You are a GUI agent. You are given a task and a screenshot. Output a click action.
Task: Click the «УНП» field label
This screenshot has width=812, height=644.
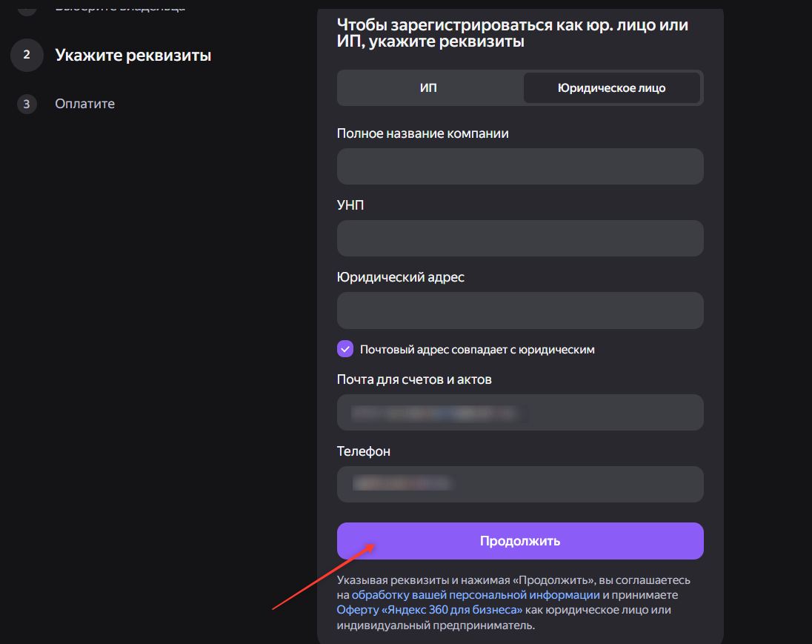[x=350, y=205]
